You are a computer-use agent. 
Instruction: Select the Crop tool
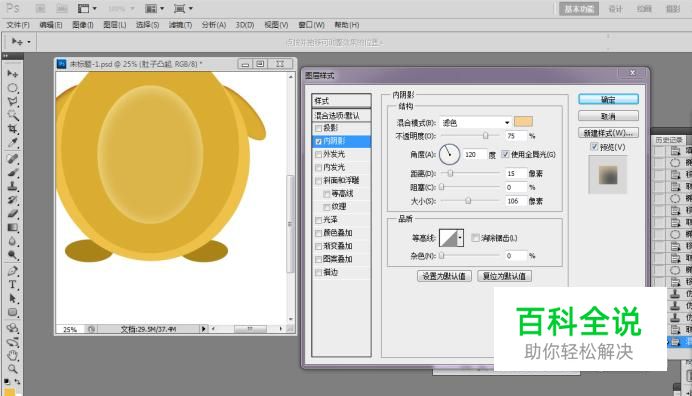click(12, 129)
